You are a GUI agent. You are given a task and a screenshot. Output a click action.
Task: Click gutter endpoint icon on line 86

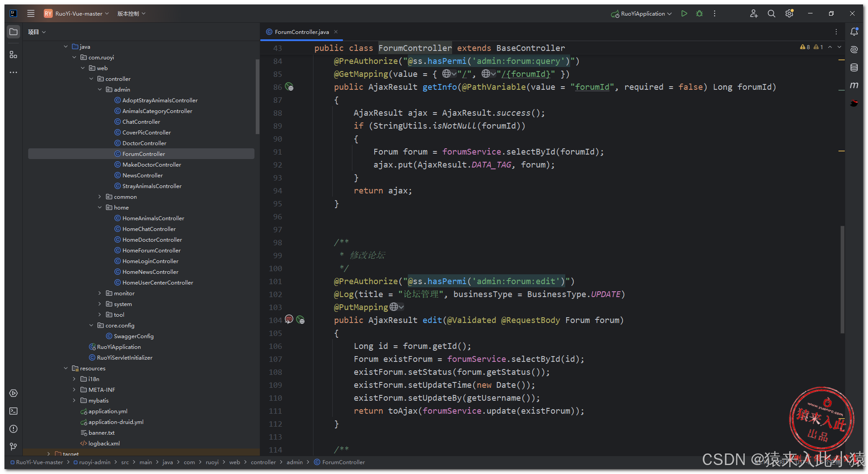[289, 87]
